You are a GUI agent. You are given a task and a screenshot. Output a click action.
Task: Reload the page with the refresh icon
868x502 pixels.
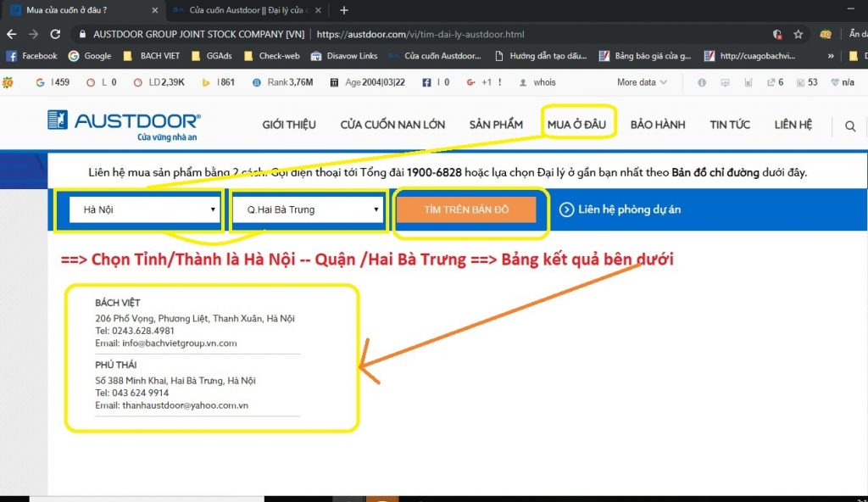coord(55,35)
